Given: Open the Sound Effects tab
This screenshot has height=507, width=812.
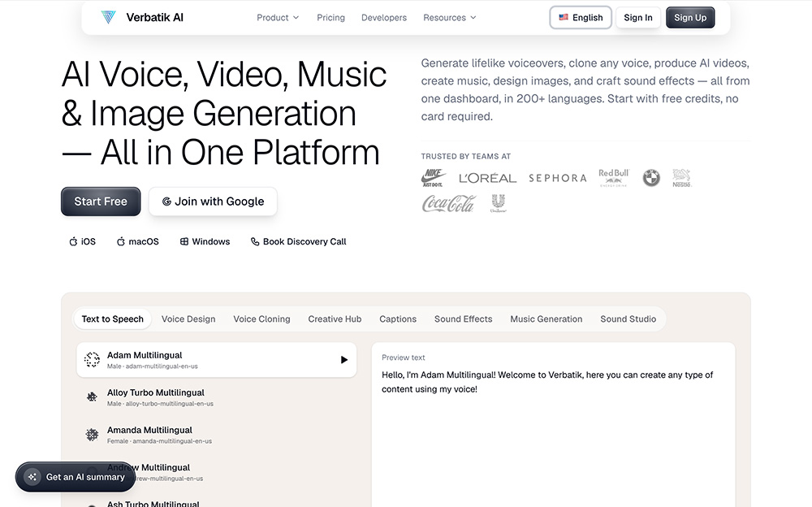Looking at the screenshot, I should 464,318.
